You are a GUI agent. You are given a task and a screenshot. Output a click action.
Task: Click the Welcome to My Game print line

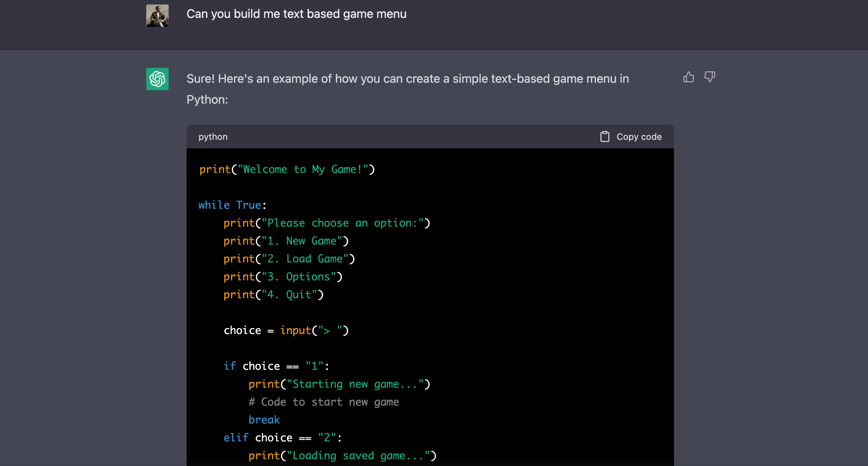coord(287,170)
